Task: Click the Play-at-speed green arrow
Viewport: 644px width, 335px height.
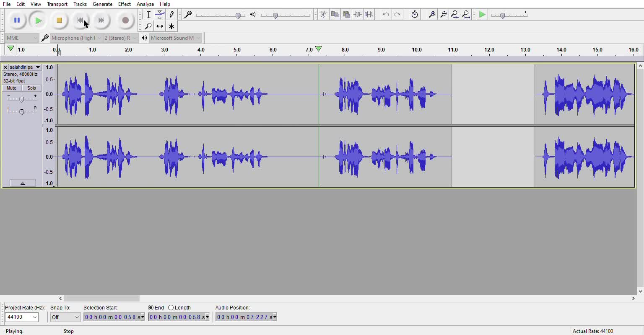Action: pos(482,15)
